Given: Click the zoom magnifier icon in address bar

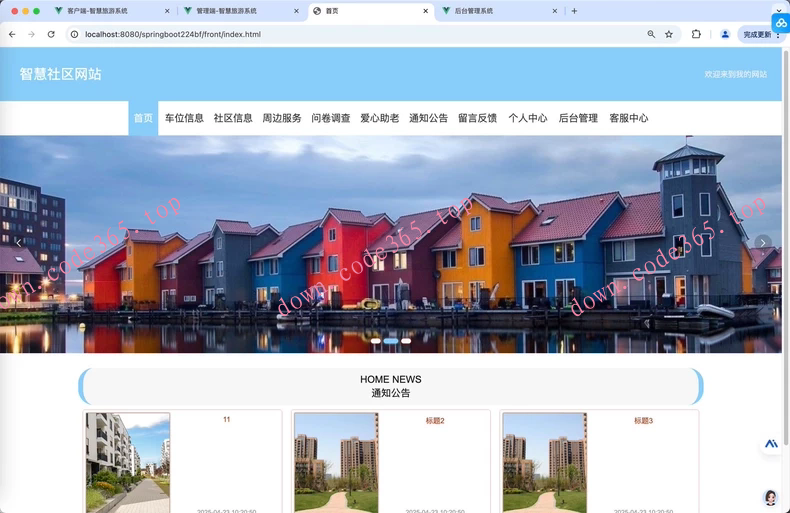Looking at the screenshot, I should tap(651, 34).
